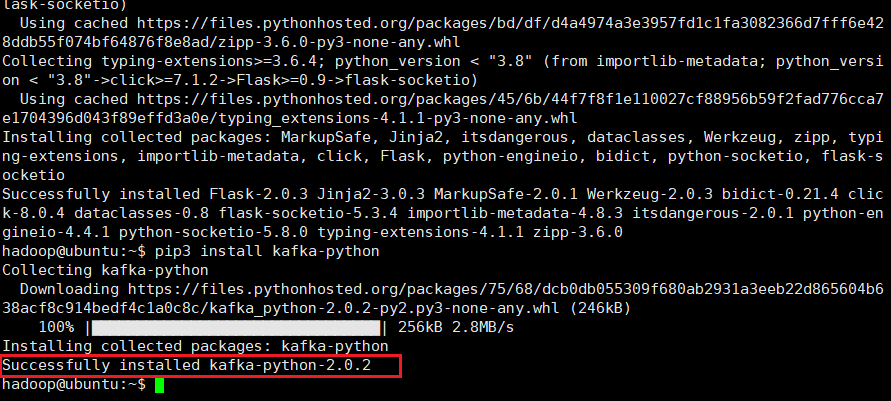Click the 'pip3 install kafka-python' command
Screen dimensions: 891x401
pyautogui.click(x=267, y=251)
